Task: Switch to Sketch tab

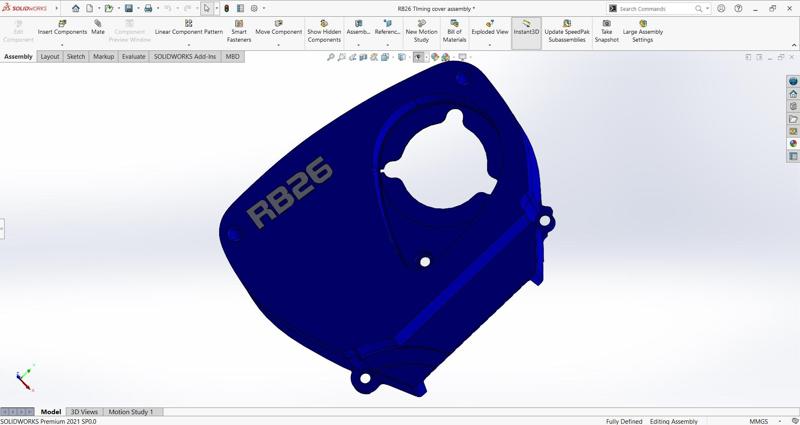Action: [x=76, y=57]
